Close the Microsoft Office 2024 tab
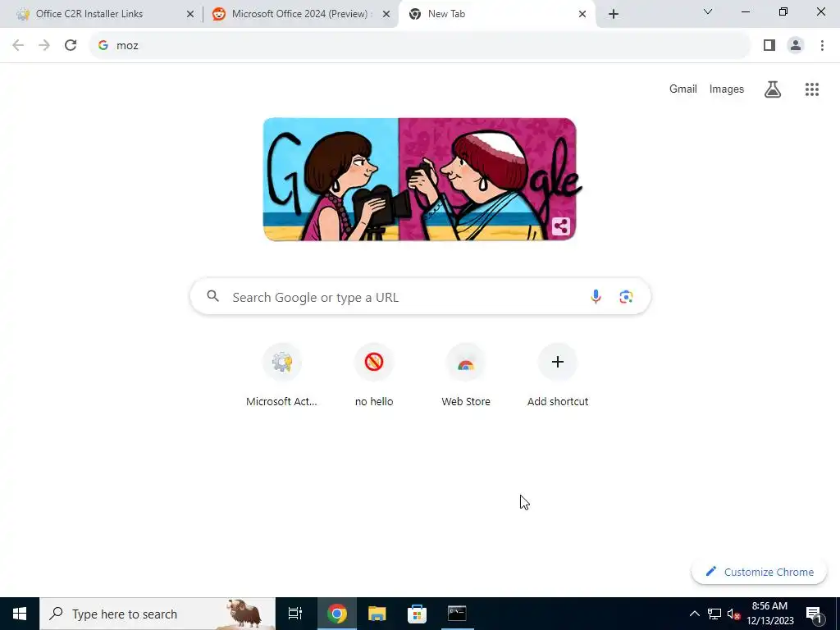The width and height of the screenshot is (840, 630). click(386, 14)
